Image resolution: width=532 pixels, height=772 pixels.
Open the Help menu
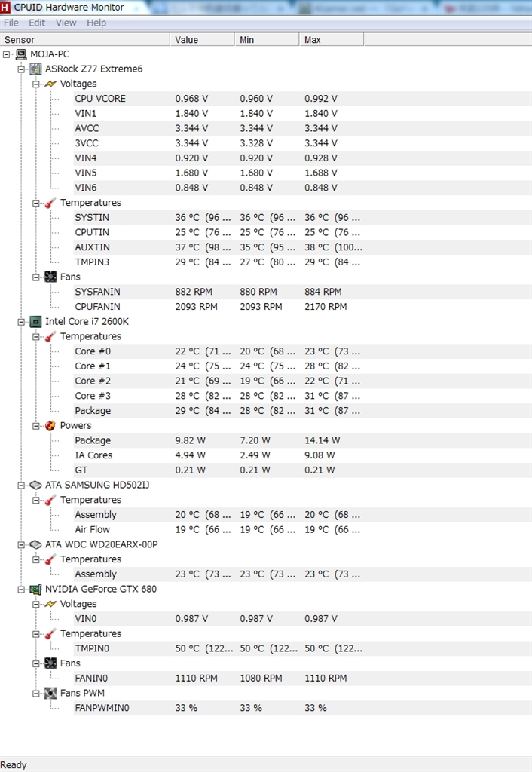click(96, 23)
